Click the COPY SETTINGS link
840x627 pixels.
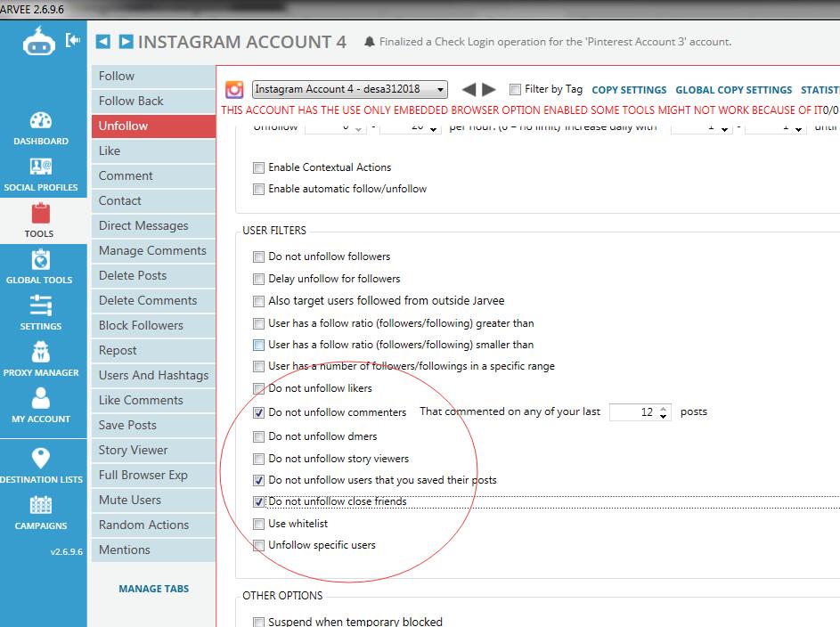click(x=629, y=90)
